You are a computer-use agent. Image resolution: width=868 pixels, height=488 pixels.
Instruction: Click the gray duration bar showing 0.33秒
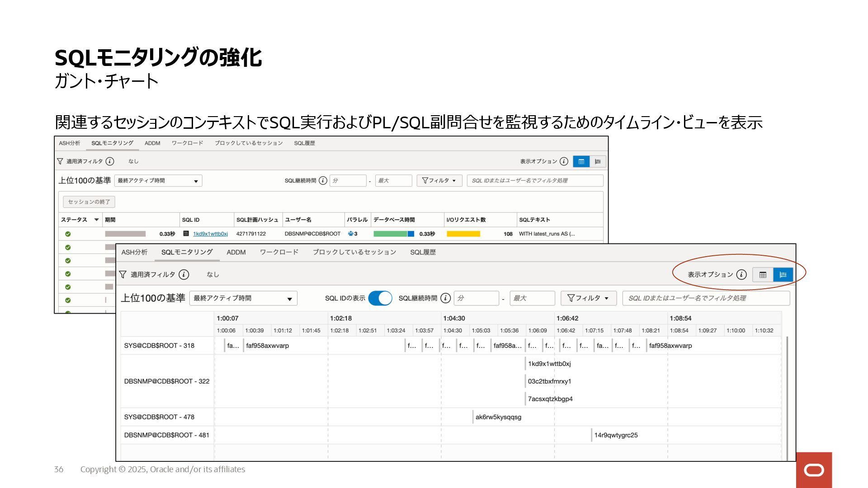click(125, 234)
